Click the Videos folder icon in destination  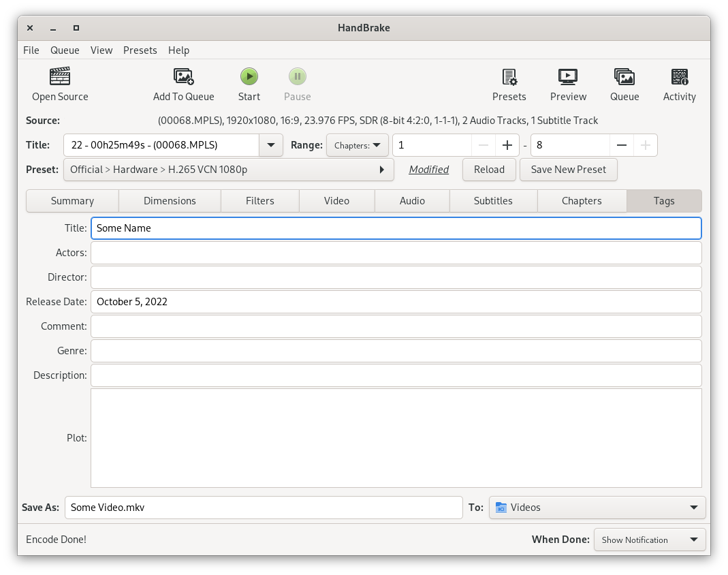coord(501,508)
